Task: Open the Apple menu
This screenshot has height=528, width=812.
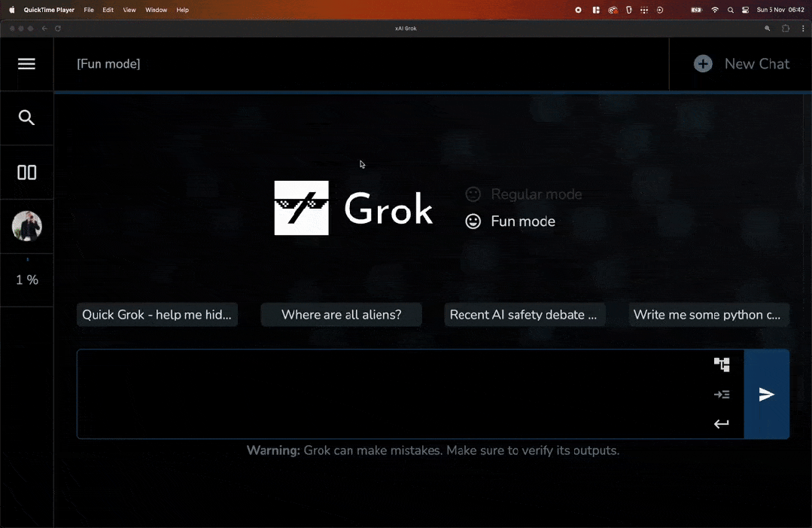Action: (x=11, y=10)
